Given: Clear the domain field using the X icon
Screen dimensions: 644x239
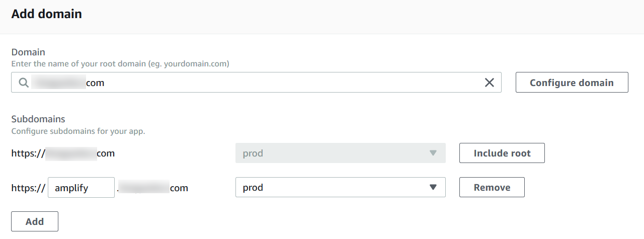Looking at the screenshot, I should click(489, 83).
